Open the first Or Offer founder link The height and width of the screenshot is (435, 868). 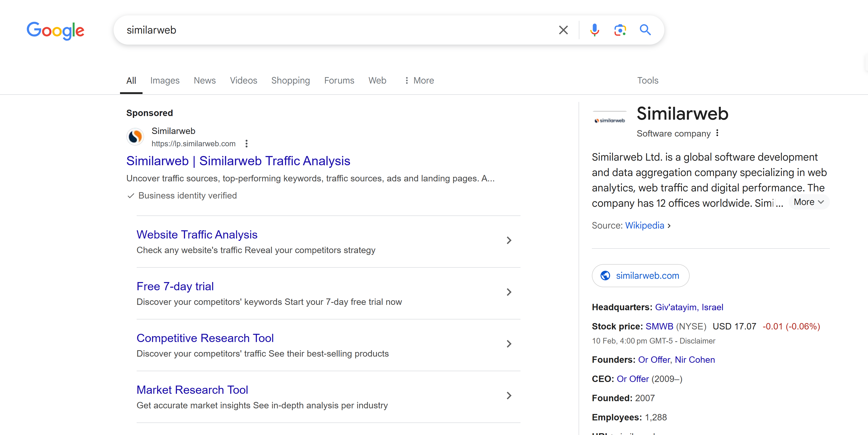[654, 360]
